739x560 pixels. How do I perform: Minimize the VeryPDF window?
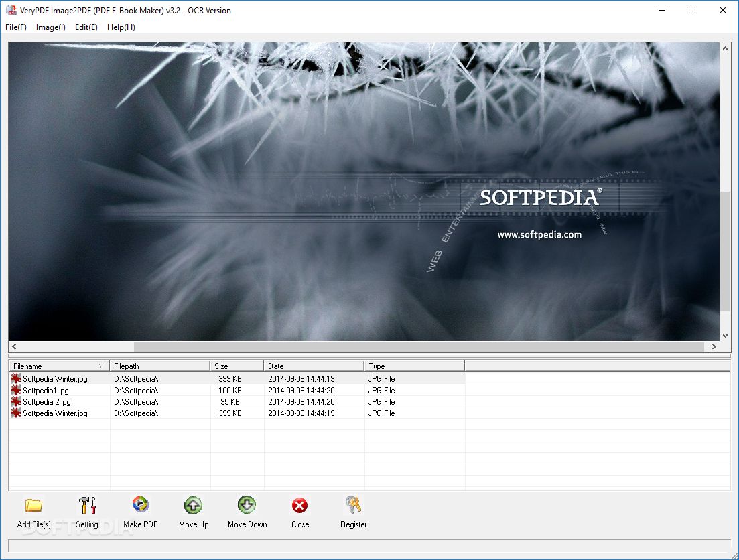pos(662,10)
